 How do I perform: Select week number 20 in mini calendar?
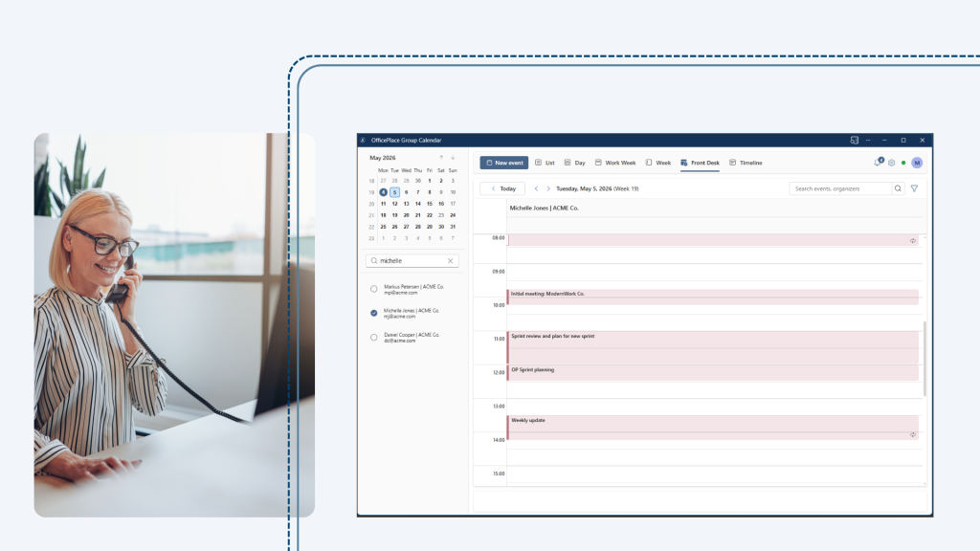tap(371, 204)
